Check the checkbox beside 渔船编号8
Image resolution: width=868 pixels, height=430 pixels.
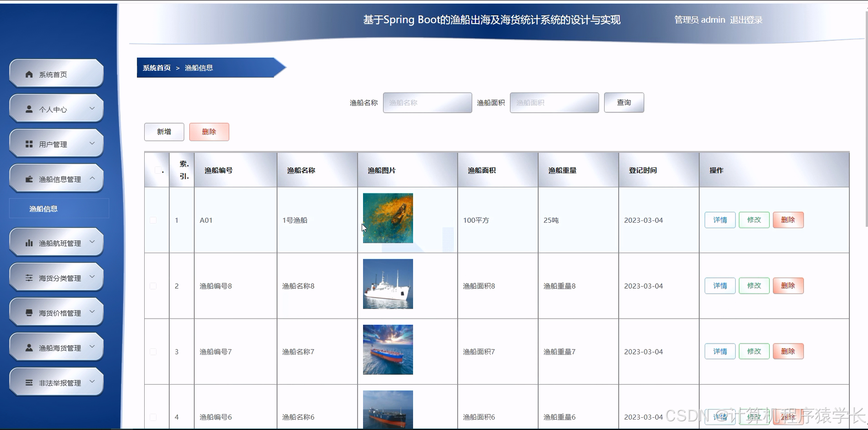pyautogui.click(x=153, y=285)
